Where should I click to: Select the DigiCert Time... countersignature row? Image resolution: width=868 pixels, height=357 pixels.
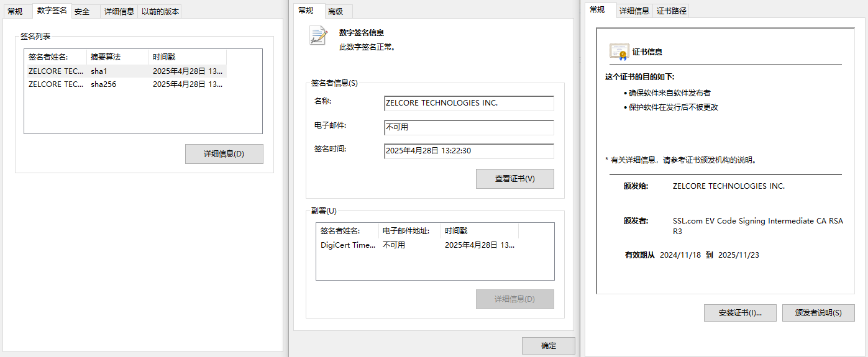[x=418, y=245]
